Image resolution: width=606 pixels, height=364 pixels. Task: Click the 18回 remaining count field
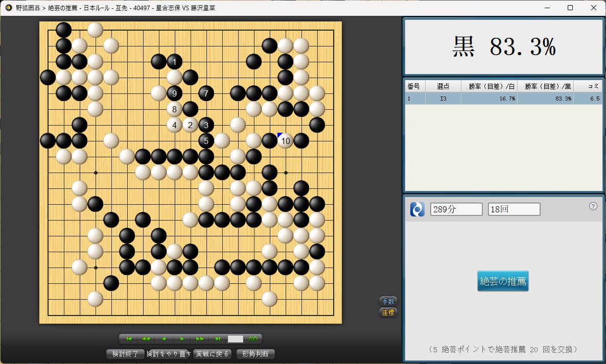[514, 209]
